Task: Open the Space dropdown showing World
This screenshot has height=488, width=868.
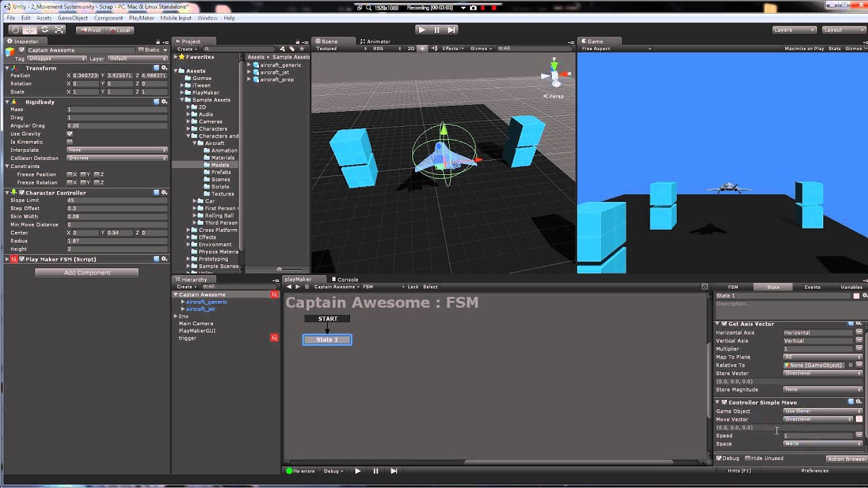Action: coord(823,443)
